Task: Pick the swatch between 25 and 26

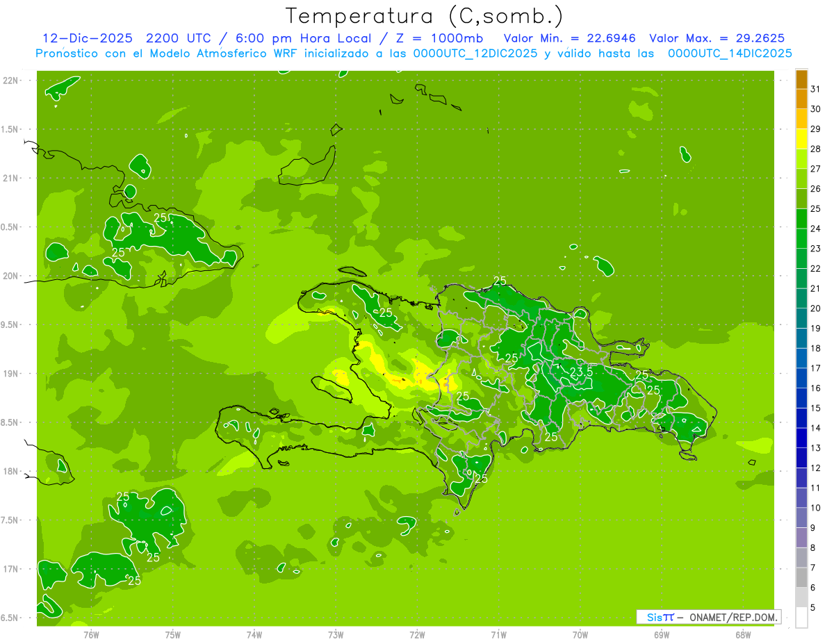Action: click(x=801, y=199)
